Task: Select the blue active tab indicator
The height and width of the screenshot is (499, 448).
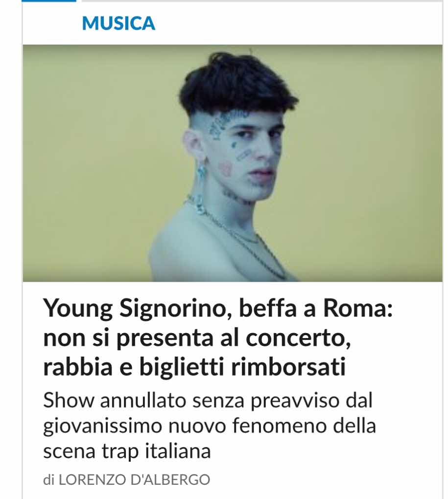Action: [48, 1]
